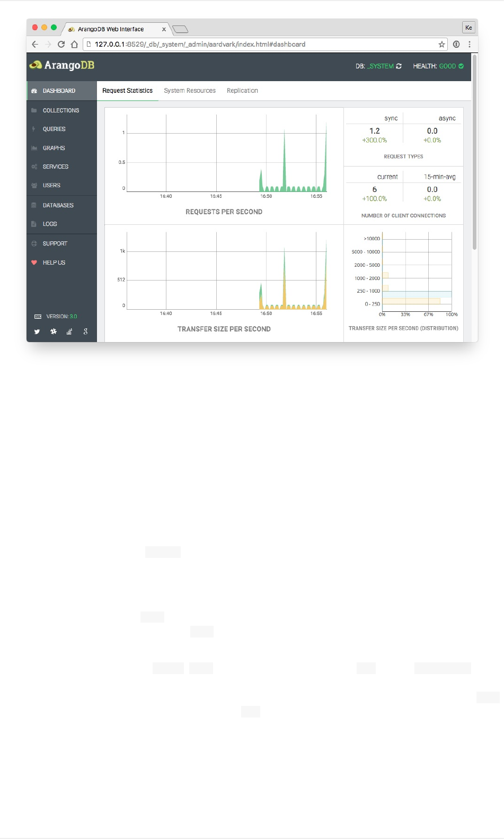Click the VERSION: 3.0 label
The image size is (504, 839).
(x=61, y=317)
